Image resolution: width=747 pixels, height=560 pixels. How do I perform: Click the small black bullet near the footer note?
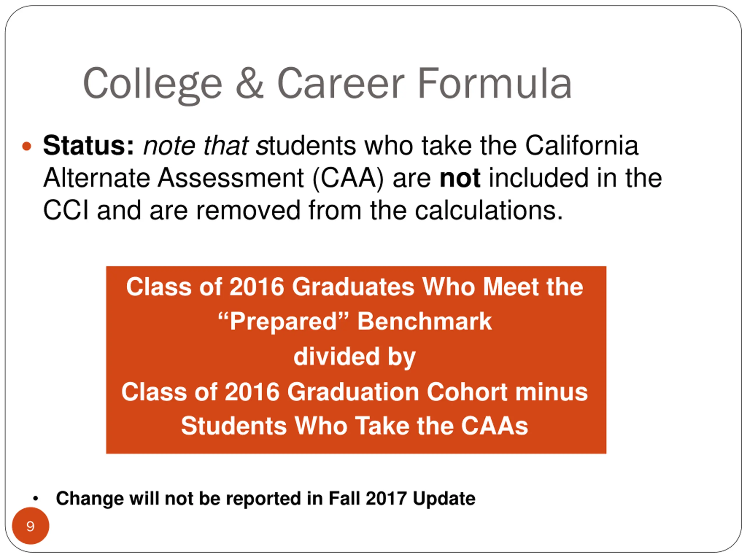pyautogui.click(x=36, y=498)
